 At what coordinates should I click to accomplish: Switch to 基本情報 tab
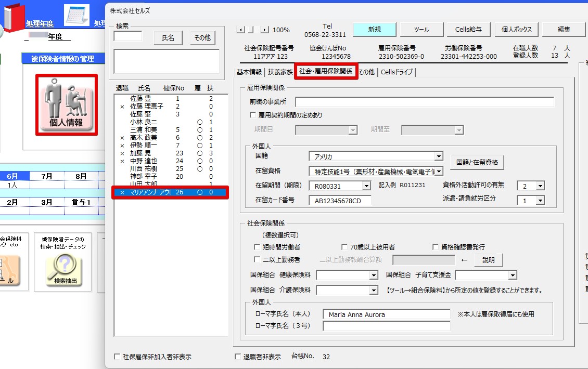(249, 72)
